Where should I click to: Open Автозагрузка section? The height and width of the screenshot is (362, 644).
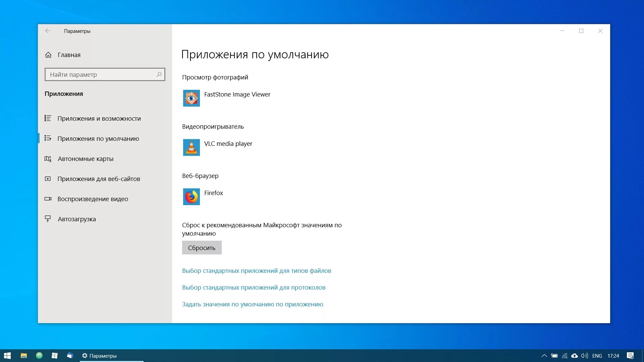click(x=105, y=219)
